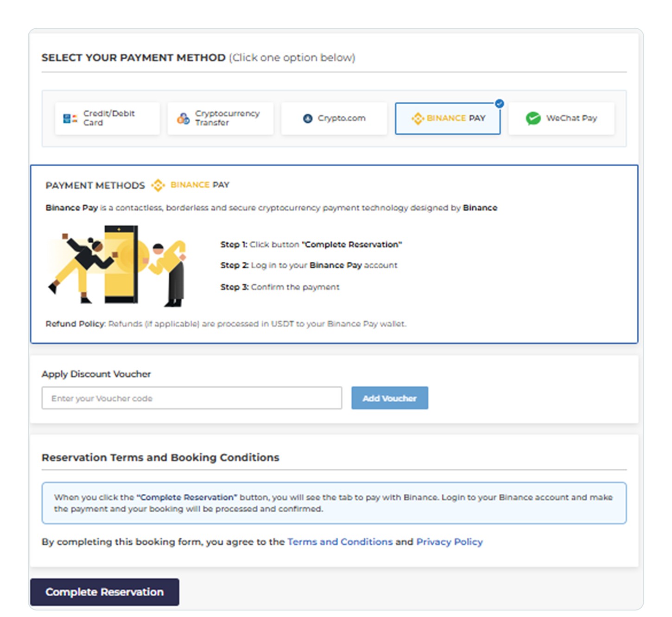Select Credit/Debit Card payment method
672x617 pixels.
tap(108, 119)
